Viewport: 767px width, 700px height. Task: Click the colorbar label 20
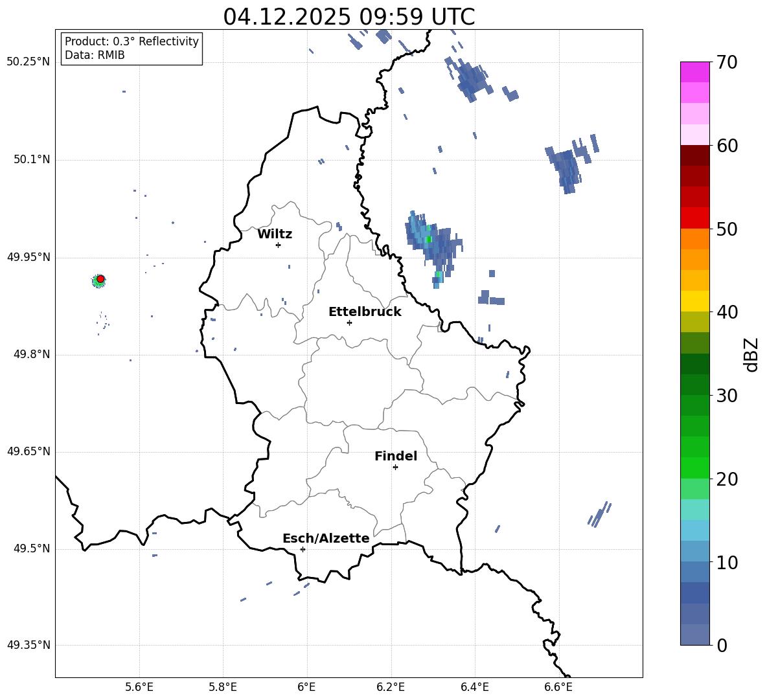pyautogui.click(x=727, y=479)
